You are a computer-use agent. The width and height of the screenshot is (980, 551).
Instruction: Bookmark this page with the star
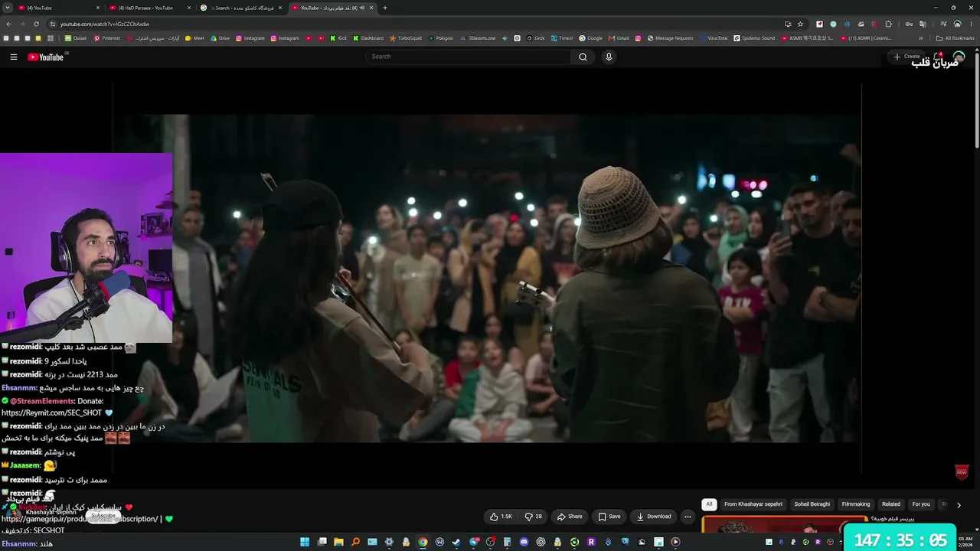(800, 24)
